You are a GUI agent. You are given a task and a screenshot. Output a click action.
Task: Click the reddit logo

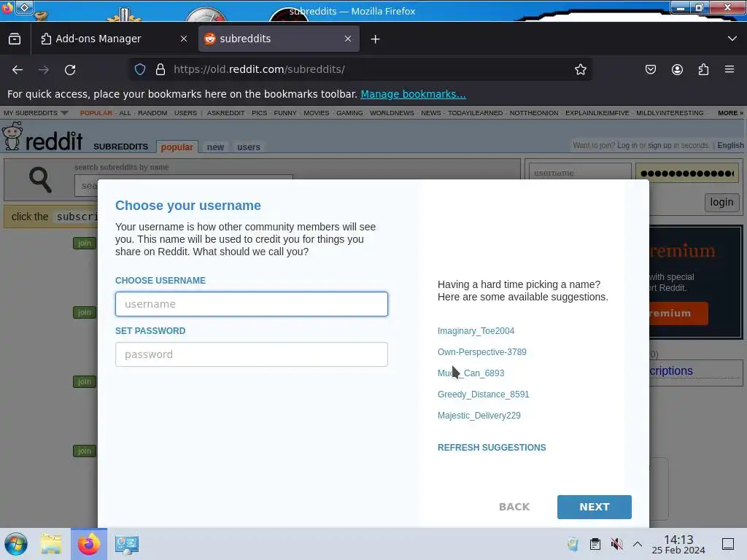(42, 137)
